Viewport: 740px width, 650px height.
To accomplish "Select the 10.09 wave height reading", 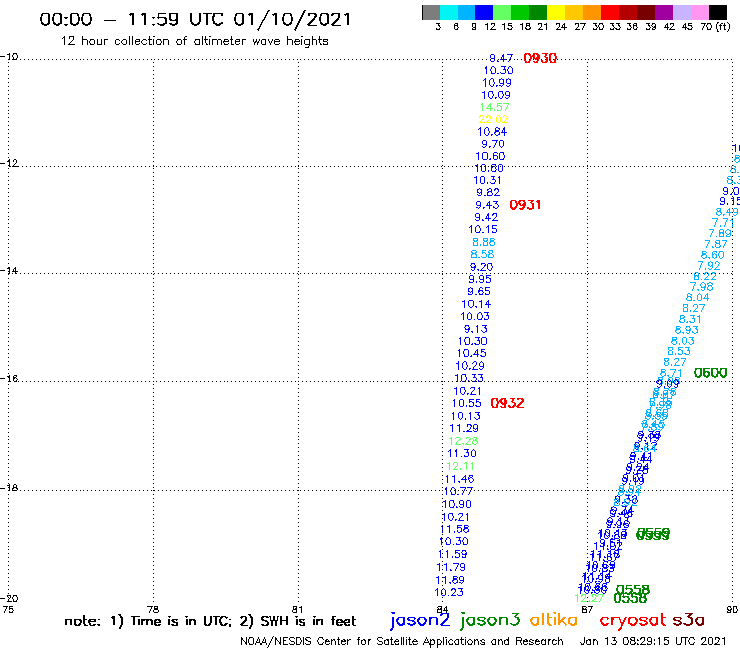I will (496, 95).
